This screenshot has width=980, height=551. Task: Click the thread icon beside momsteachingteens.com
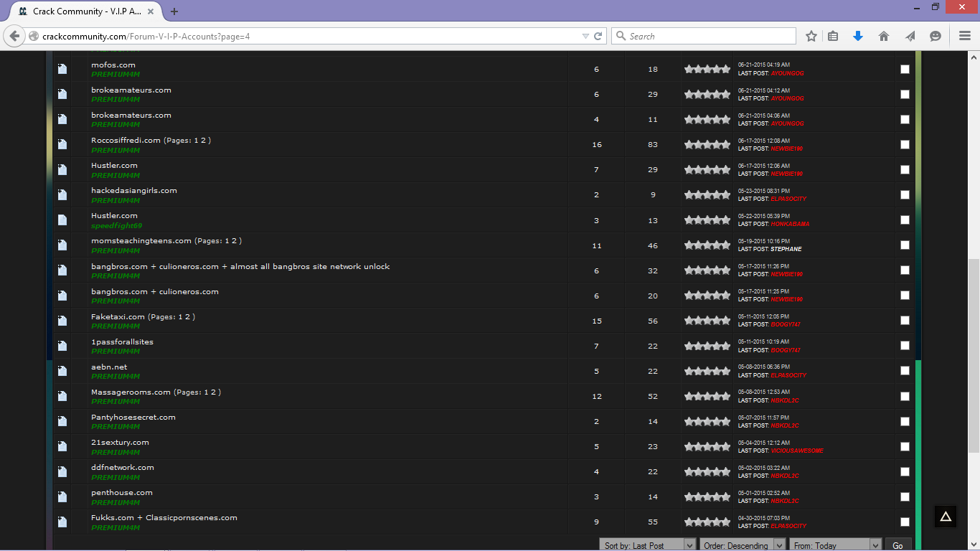tap(62, 245)
